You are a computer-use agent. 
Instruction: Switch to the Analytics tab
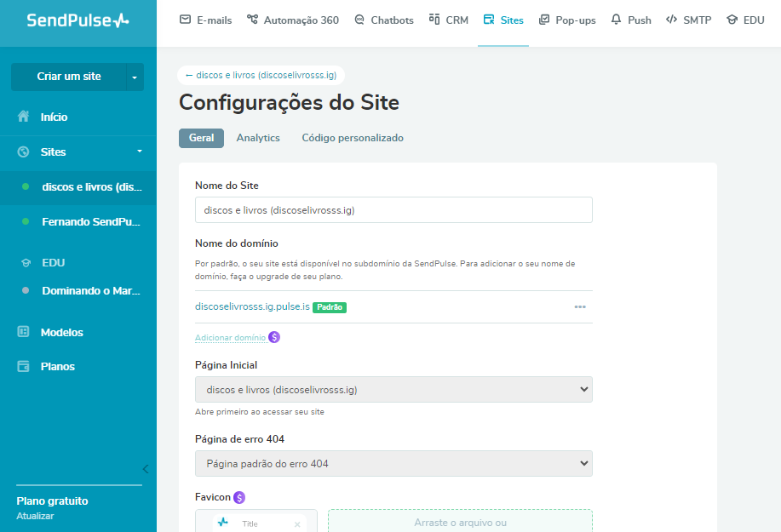(x=258, y=138)
